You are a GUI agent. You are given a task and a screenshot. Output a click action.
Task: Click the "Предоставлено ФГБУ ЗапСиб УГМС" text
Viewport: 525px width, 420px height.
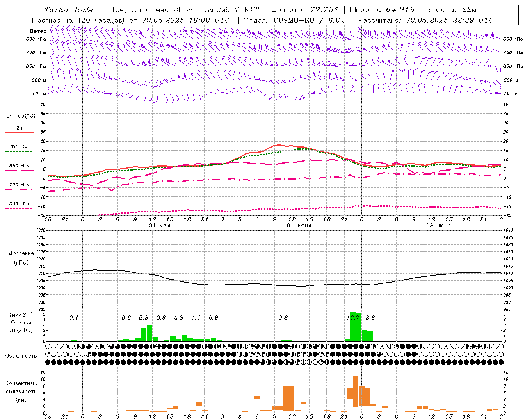coord(184,10)
